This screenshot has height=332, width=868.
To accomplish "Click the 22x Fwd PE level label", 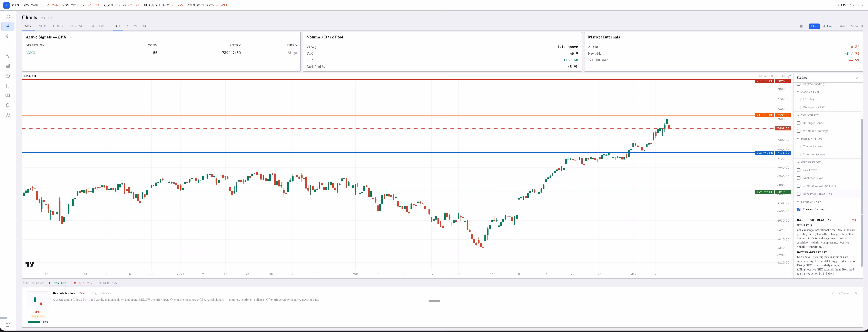I will coord(765,81).
